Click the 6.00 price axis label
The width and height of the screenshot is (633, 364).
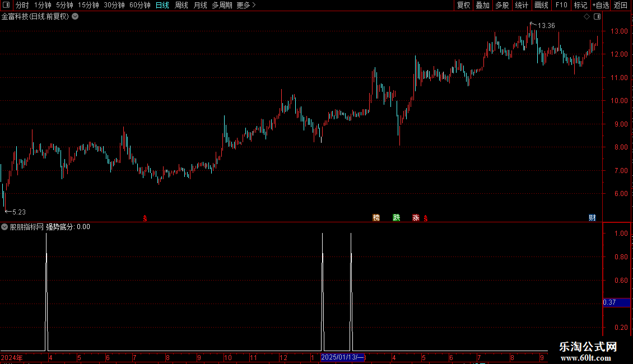(621, 194)
